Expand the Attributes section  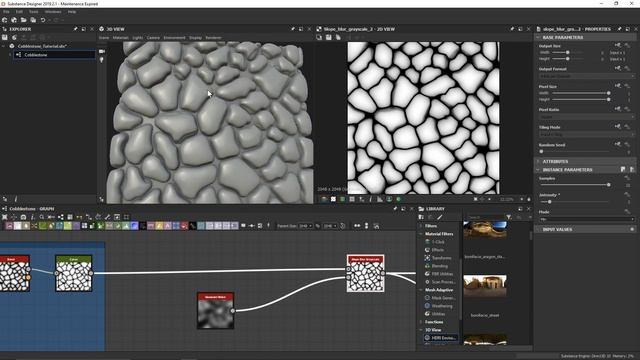538,162
